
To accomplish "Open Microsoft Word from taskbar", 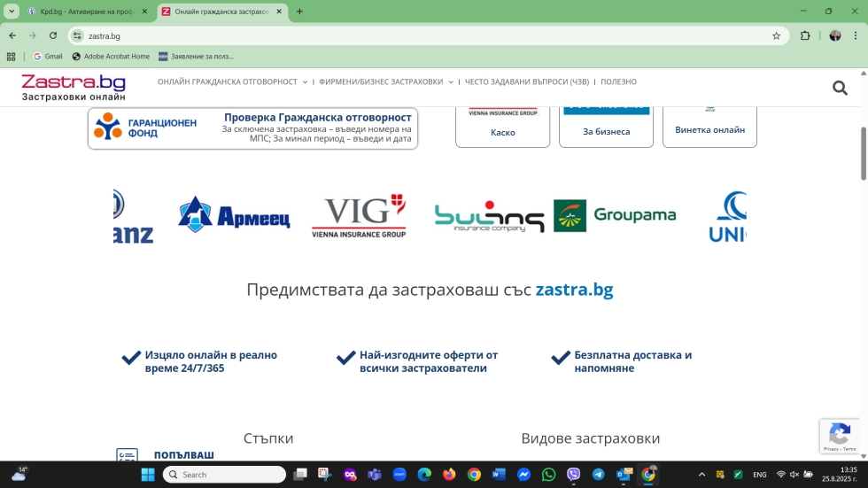I will pos(499,475).
